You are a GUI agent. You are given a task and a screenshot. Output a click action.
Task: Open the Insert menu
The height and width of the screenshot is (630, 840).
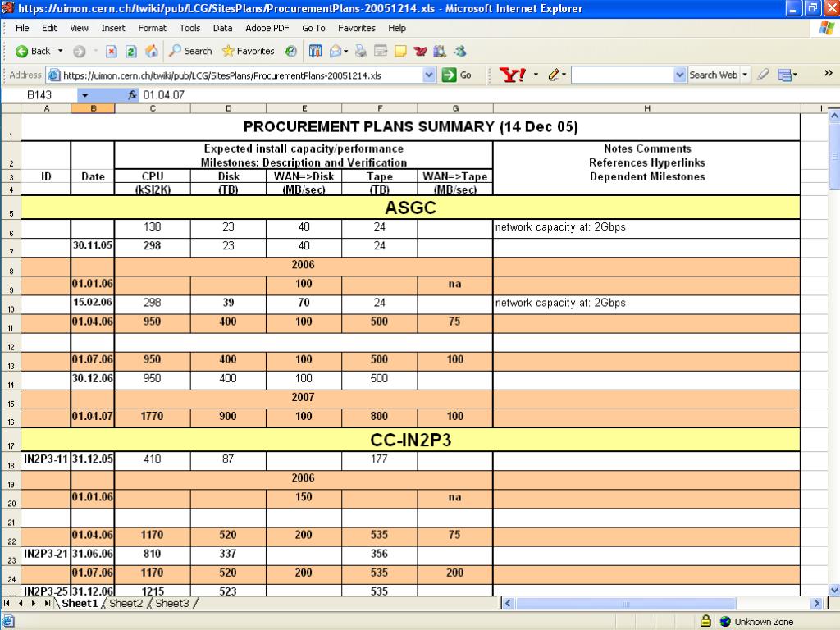[x=113, y=28]
